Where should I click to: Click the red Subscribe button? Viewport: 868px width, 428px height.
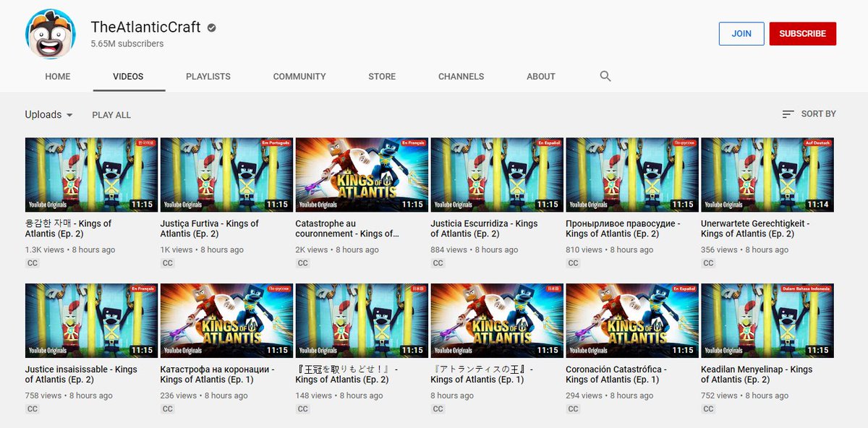[803, 33]
